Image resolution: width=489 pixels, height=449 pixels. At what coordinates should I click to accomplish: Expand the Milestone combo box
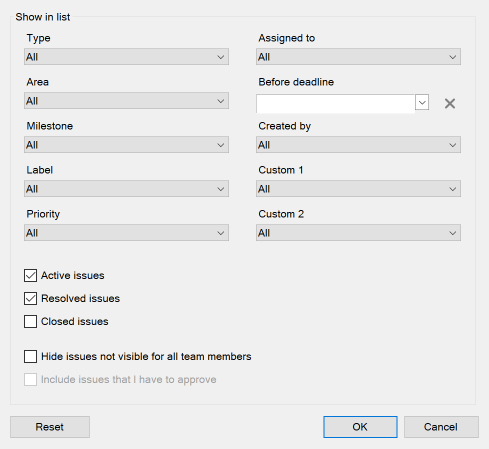tap(126, 145)
